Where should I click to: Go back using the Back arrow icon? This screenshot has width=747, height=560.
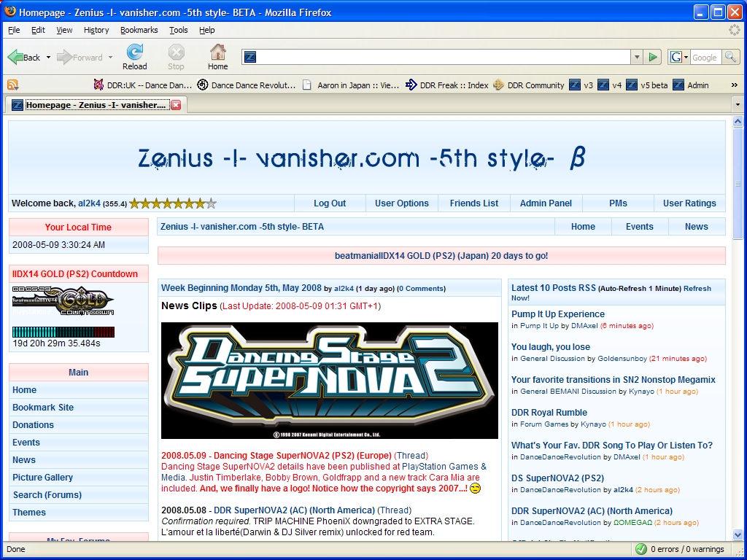(15, 57)
